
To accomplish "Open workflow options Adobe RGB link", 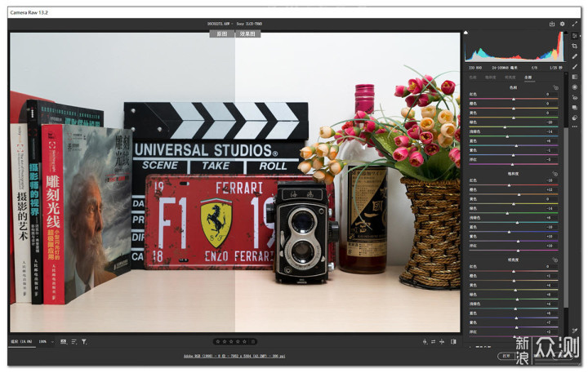I will point(234,356).
